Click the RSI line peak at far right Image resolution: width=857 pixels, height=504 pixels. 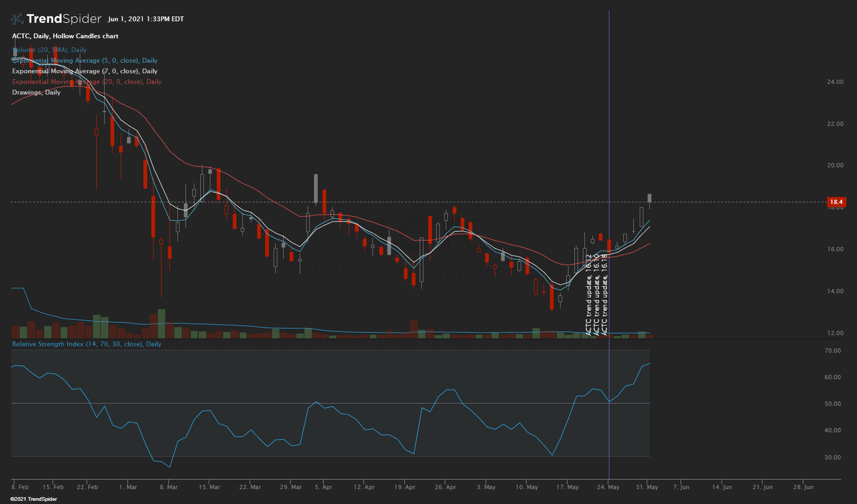point(649,364)
